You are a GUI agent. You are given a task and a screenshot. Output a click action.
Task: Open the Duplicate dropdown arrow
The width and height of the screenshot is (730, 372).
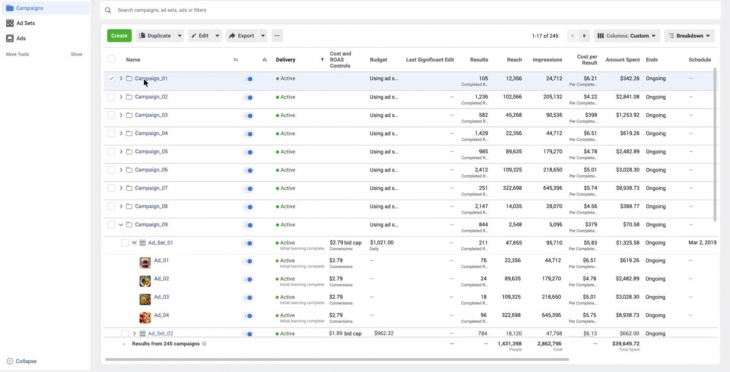click(x=179, y=35)
